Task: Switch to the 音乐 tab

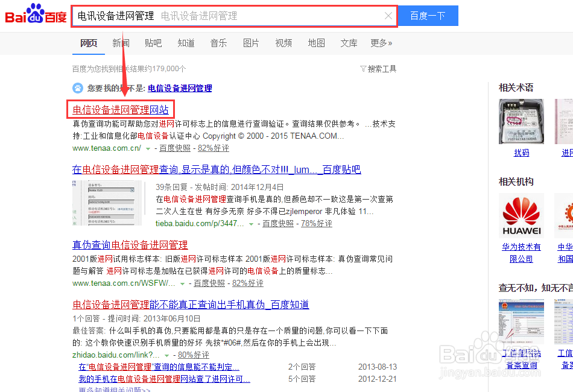Action: 218,43
